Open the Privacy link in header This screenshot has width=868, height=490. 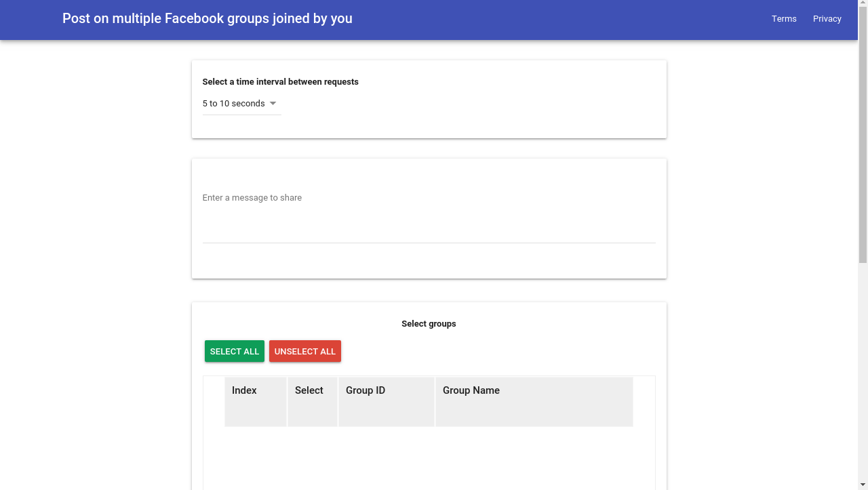click(827, 19)
